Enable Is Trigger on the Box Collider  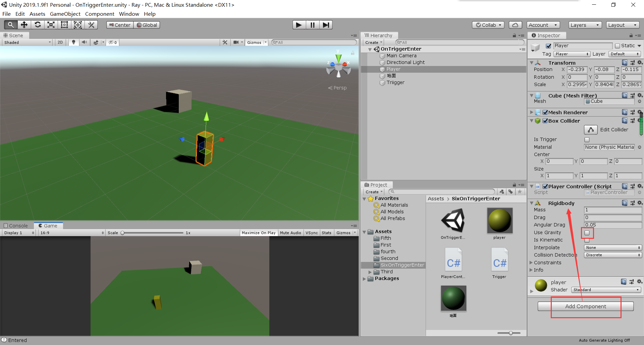point(587,139)
